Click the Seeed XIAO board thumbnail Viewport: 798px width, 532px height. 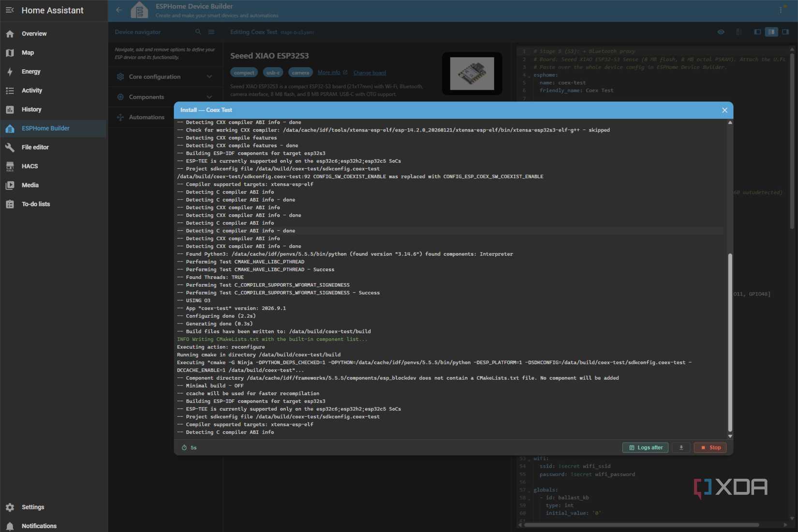coord(472,74)
